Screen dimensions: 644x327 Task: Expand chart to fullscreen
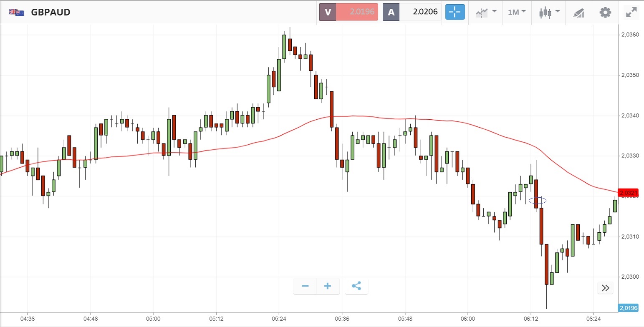[630, 12]
